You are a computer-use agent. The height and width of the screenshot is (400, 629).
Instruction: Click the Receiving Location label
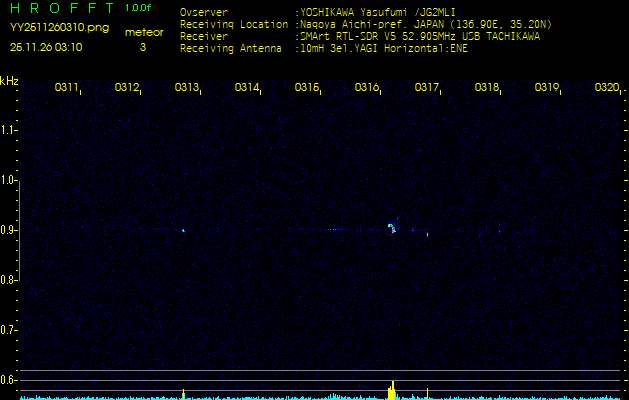[x=234, y=24]
